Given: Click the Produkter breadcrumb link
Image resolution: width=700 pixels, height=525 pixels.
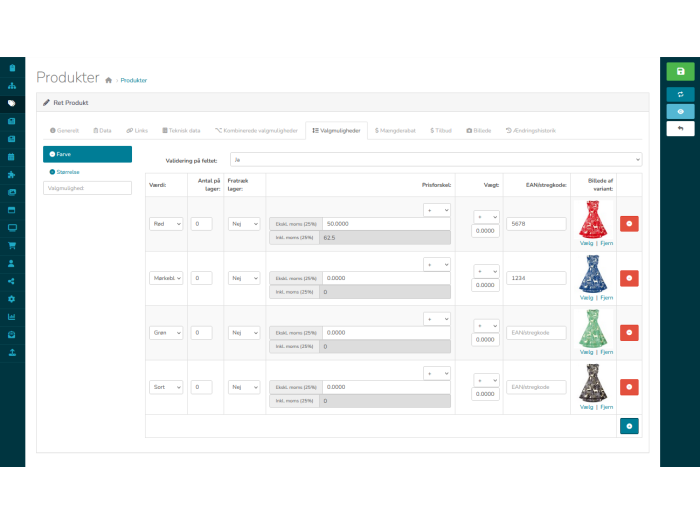Looking at the screenshot, I should 133,80.
